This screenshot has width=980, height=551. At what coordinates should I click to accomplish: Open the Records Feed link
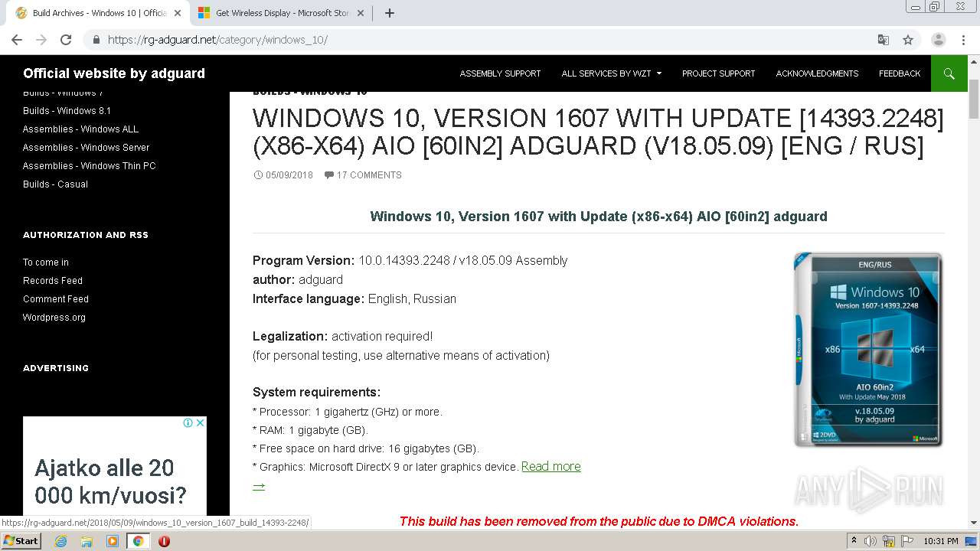click(x=53, y=281)
